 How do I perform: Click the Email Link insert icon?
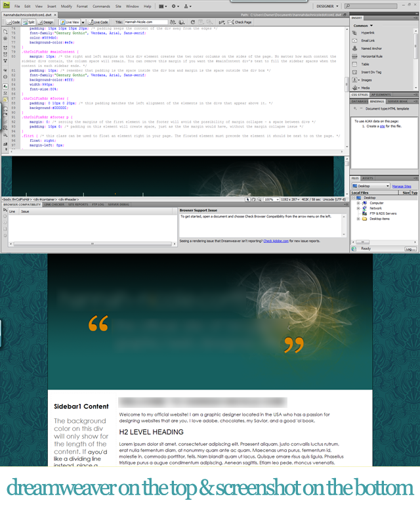click(355, 41)
